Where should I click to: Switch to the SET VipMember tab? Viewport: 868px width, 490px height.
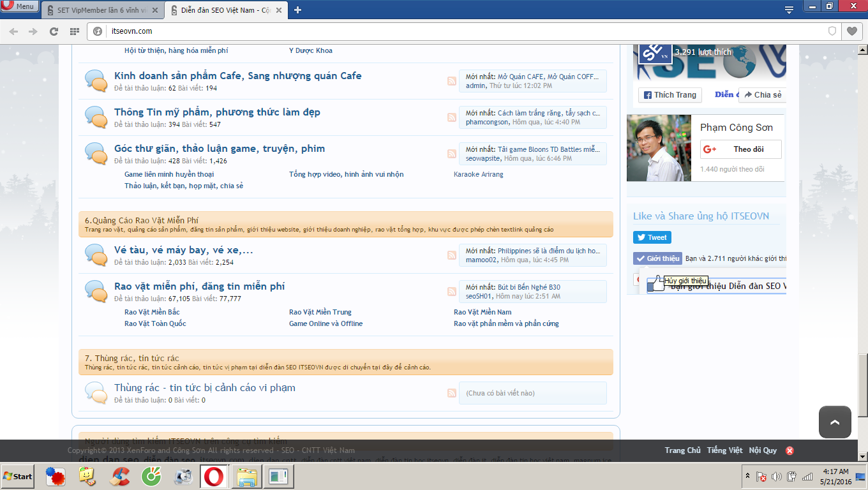pos(102,10)
